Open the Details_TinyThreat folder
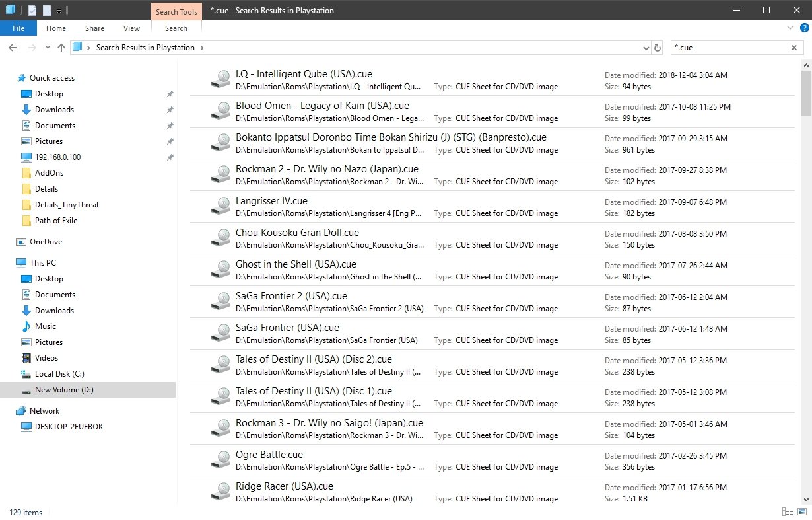This screenshot has height=520, width=812. (67, 205)
